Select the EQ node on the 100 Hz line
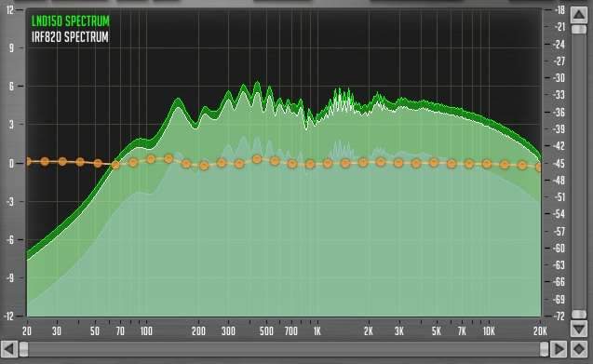Viewport: 593px width, 364px height. pos(151,159)
